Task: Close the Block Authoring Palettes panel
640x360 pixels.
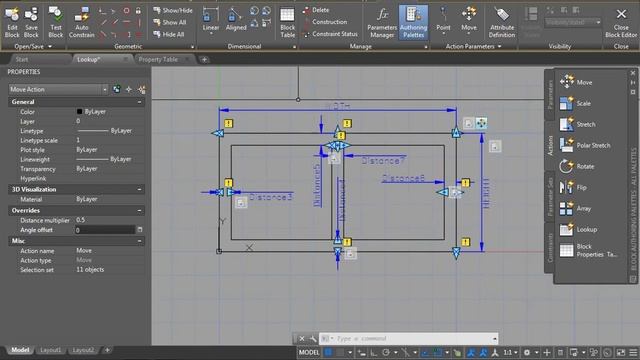Action: pyautogui.click(x=633, y=73)
